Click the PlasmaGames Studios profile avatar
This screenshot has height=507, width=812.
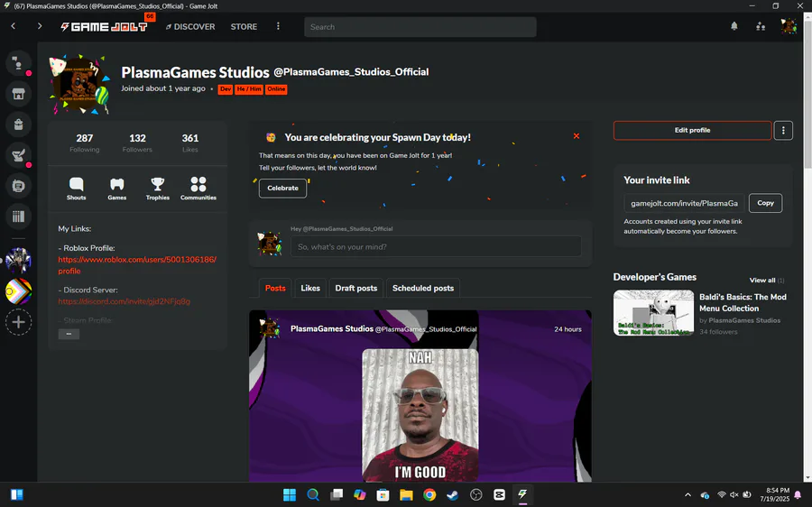[79, 84]
